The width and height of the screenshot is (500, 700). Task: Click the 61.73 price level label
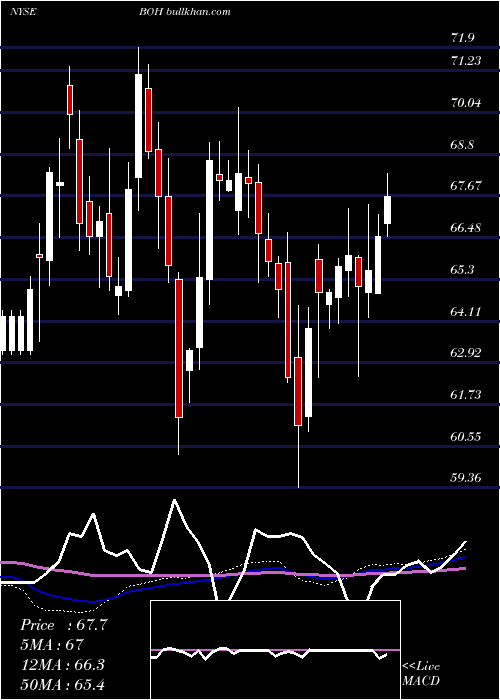(466, 395)
